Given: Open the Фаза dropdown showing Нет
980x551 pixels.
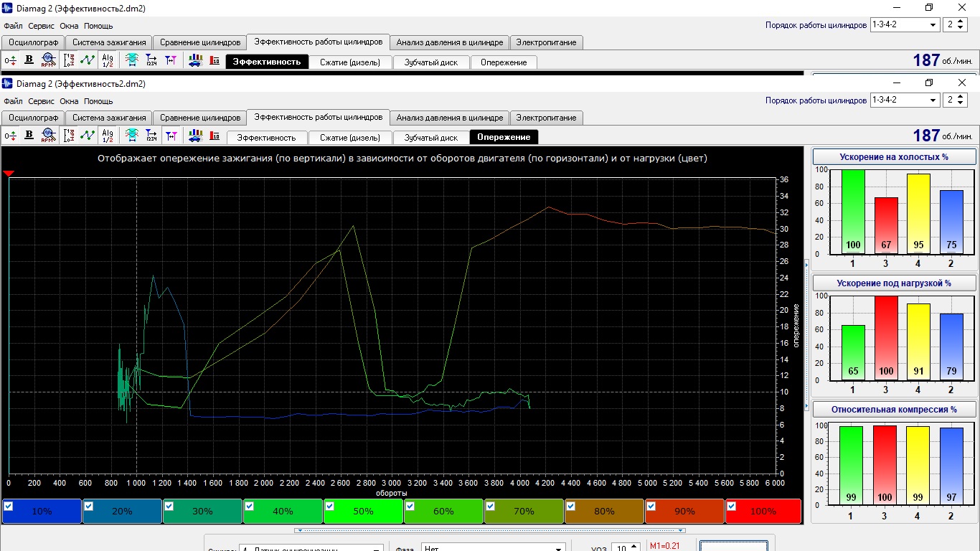Looking at the screenshot, I should coord(493,548).
